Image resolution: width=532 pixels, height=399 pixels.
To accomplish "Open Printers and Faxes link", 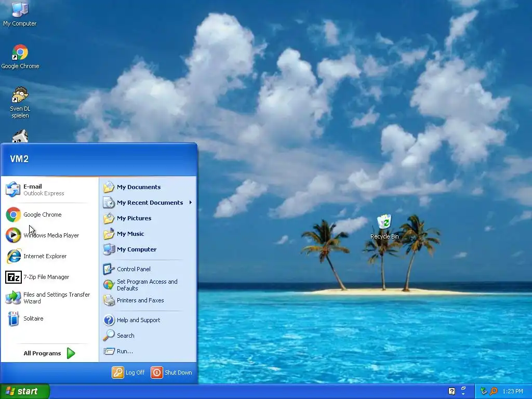I will [x=140, y=300].
